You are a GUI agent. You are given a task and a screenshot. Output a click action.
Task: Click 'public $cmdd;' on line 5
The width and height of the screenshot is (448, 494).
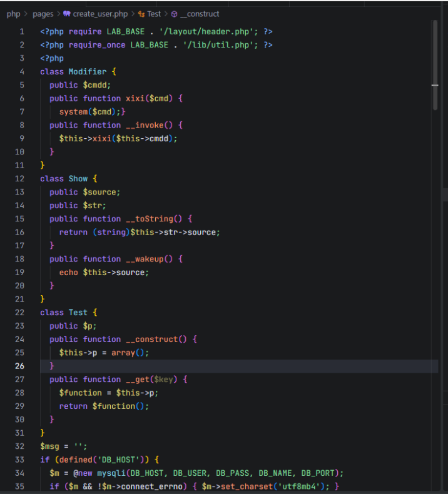click(x=80, y=85)
